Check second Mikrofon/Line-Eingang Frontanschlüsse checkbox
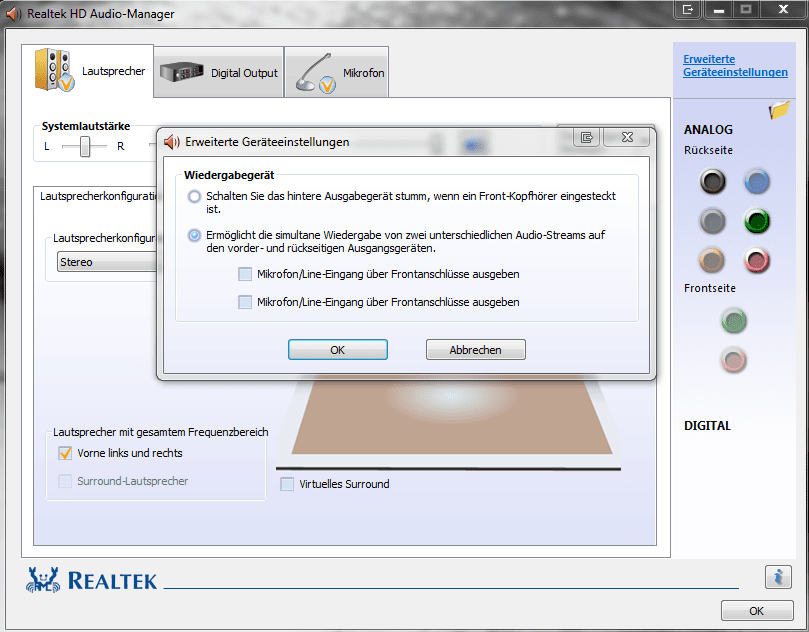 click(245, 302)
